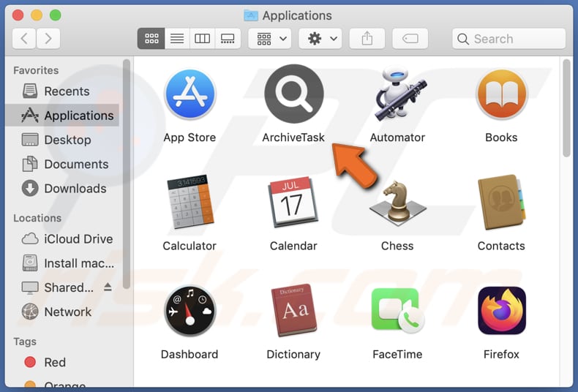Click the Share toolbar button
Viewport: 578px width, 392px height.
tap(367, 38)
